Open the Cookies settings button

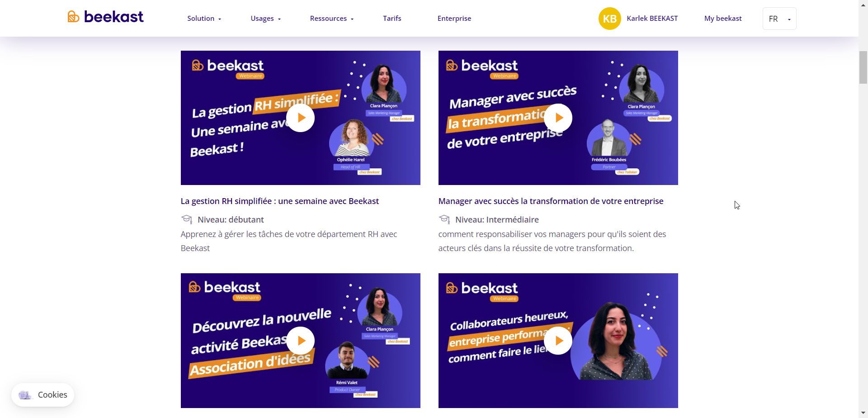click(43, 395)
